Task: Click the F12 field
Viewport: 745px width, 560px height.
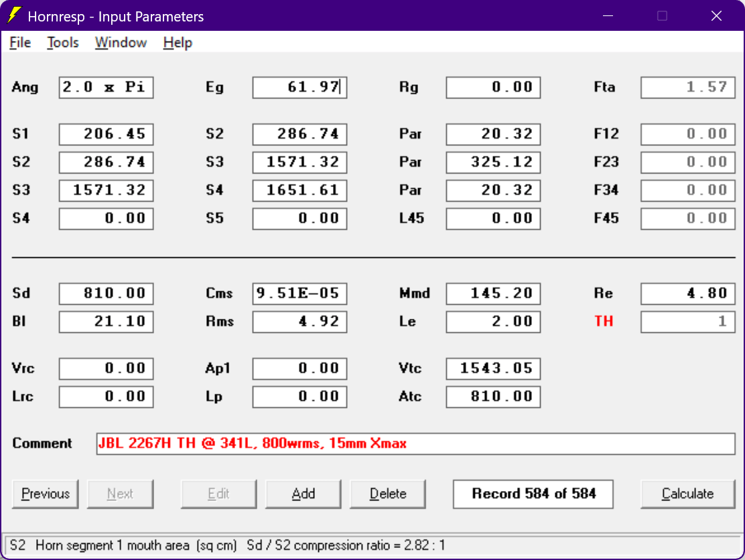Action: [x=687, y=134]
